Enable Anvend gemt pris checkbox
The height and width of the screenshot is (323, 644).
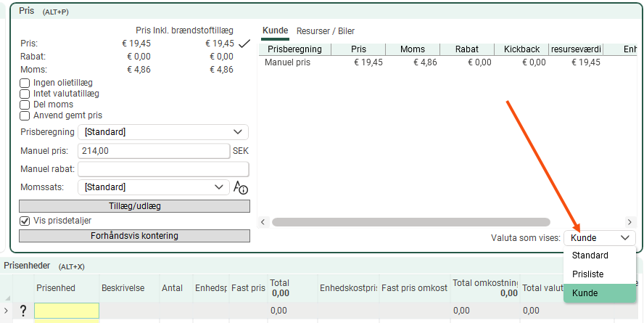coord(25,115)
